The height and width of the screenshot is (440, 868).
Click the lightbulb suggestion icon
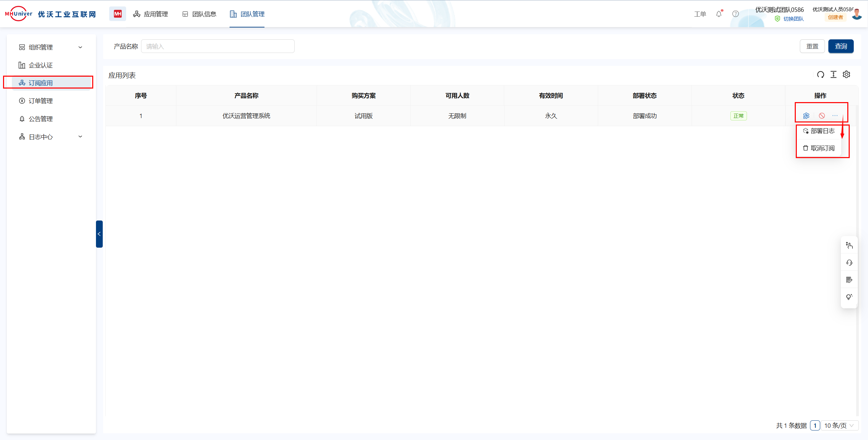[x=849, y=297]
